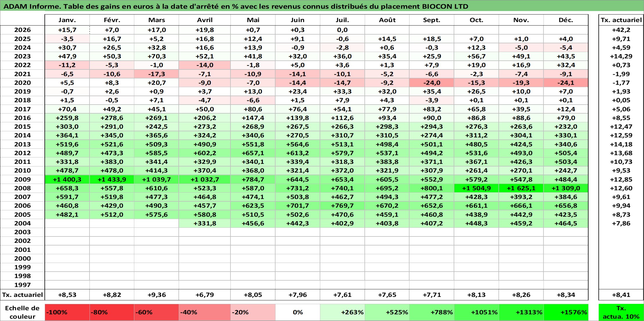This screenshot has height=321, width=644.
Task: Select November 2008 cell +1 625,1
Action: click(521, 188)
